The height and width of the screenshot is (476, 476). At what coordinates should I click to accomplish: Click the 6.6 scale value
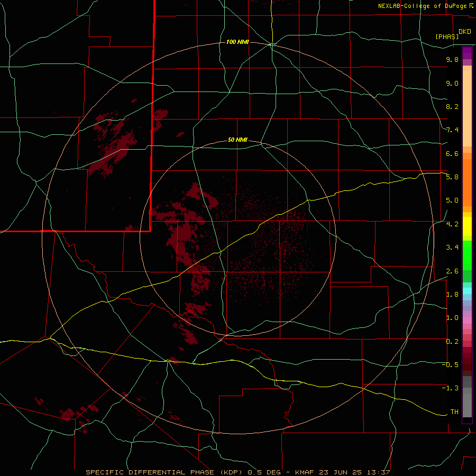(x=452, y=153)
